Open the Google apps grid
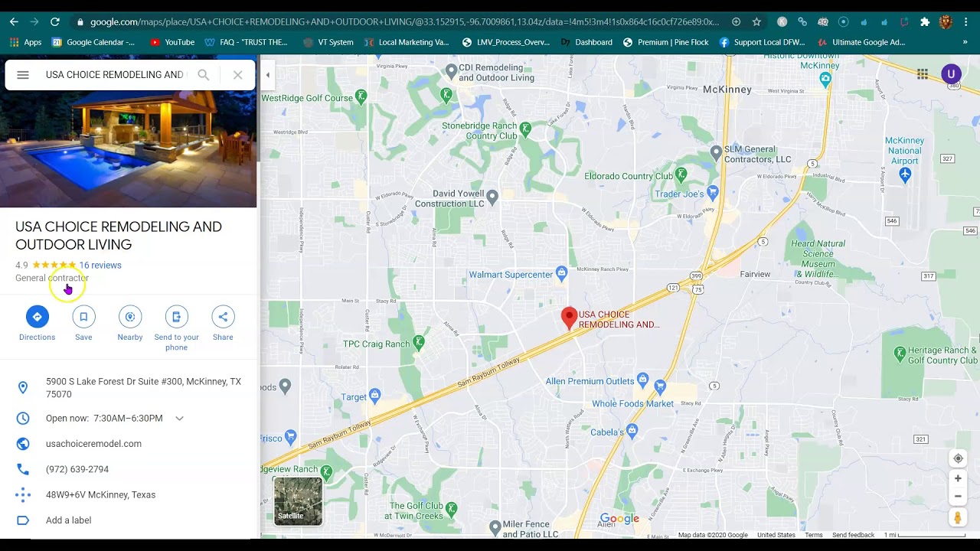Screen dimensions: 980x551 click(923, 74)
